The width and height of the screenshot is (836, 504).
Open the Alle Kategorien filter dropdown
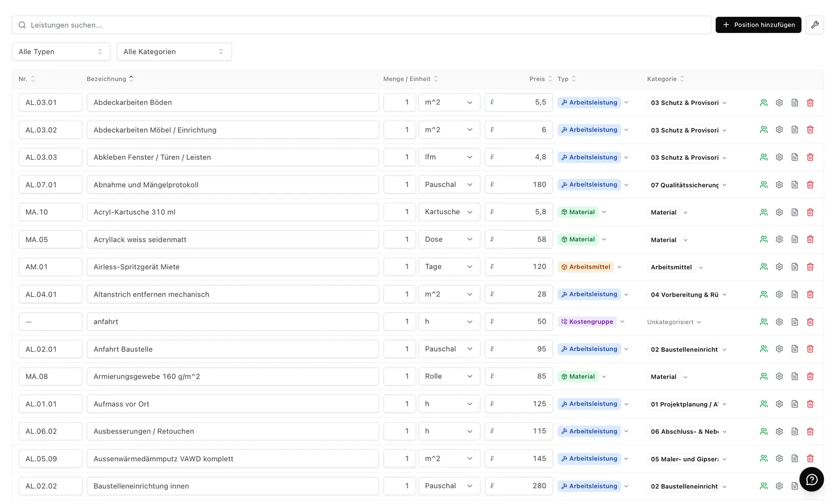[x=174, y=52]
